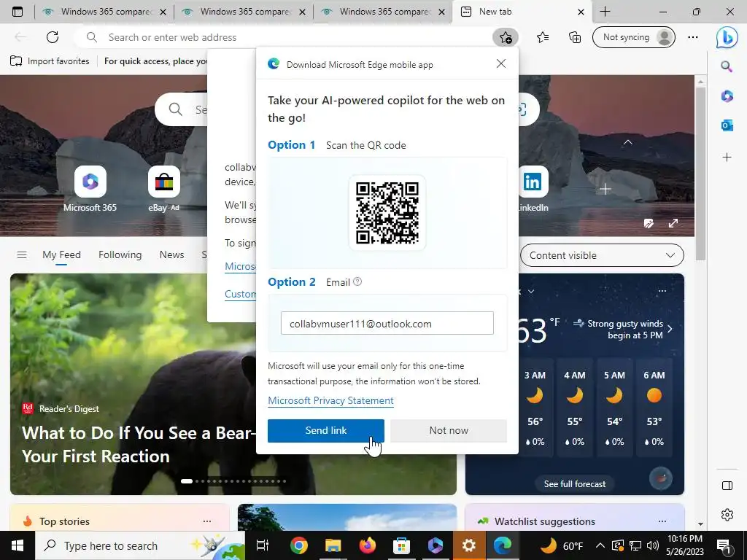The height and width of the screenshot is (560, 747).
Task: Click the Send link button
Action: click(x=326, y=430)
